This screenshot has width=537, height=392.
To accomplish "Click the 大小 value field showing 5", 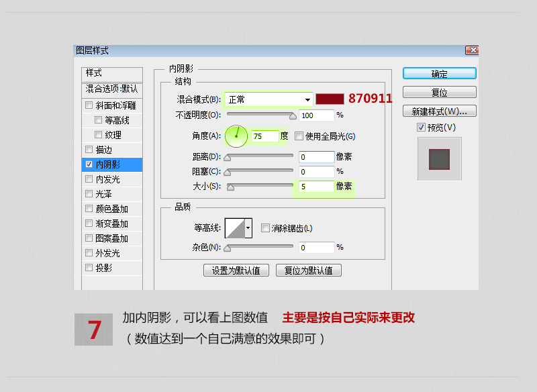I will 316,186.
